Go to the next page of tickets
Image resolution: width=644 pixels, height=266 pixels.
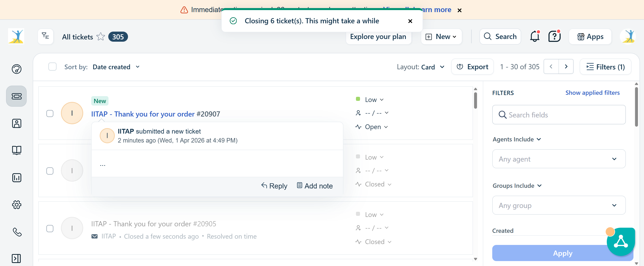tap(566, 67)
